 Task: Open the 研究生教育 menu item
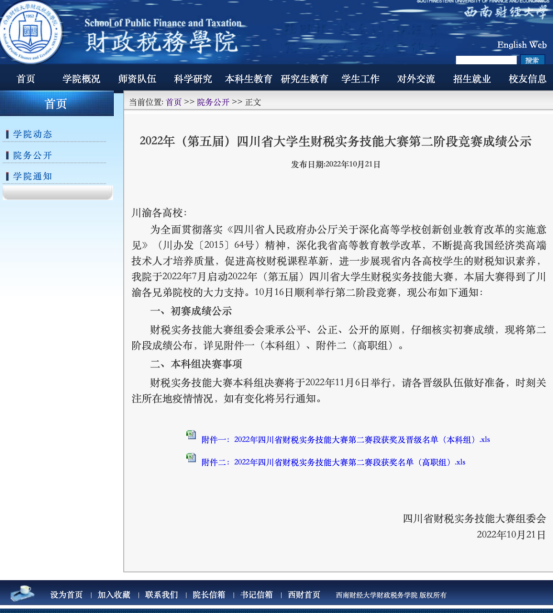tap(305, 79)
